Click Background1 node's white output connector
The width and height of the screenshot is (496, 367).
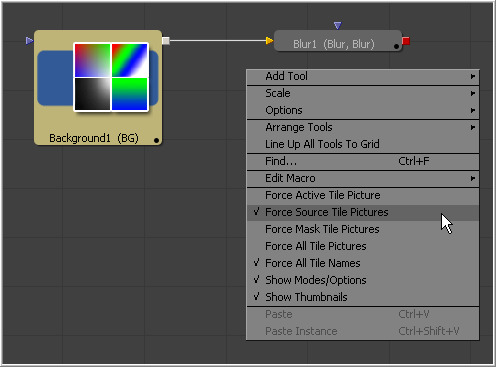pos(166,41)
